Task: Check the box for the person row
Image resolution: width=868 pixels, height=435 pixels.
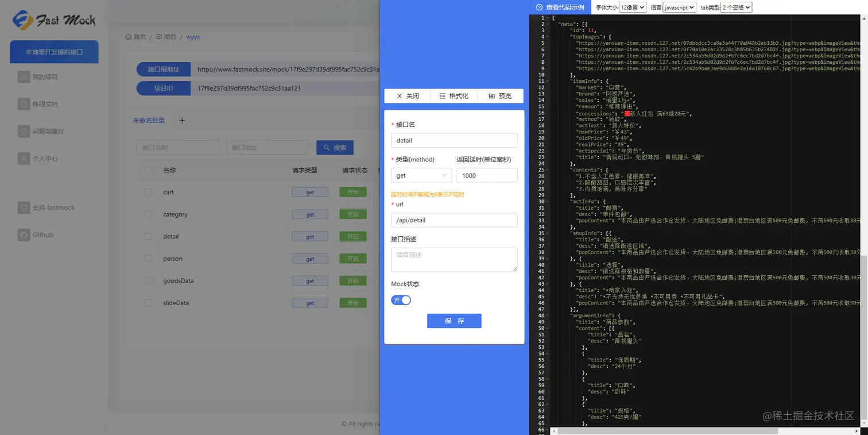Action: (x=148, y=259)
